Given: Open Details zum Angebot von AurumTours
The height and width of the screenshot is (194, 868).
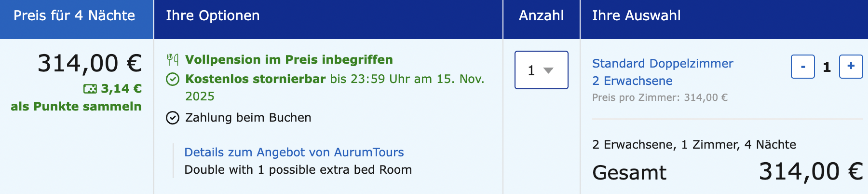Looking at the screenshot, I should pyautogui.click(x=294, y=152).
